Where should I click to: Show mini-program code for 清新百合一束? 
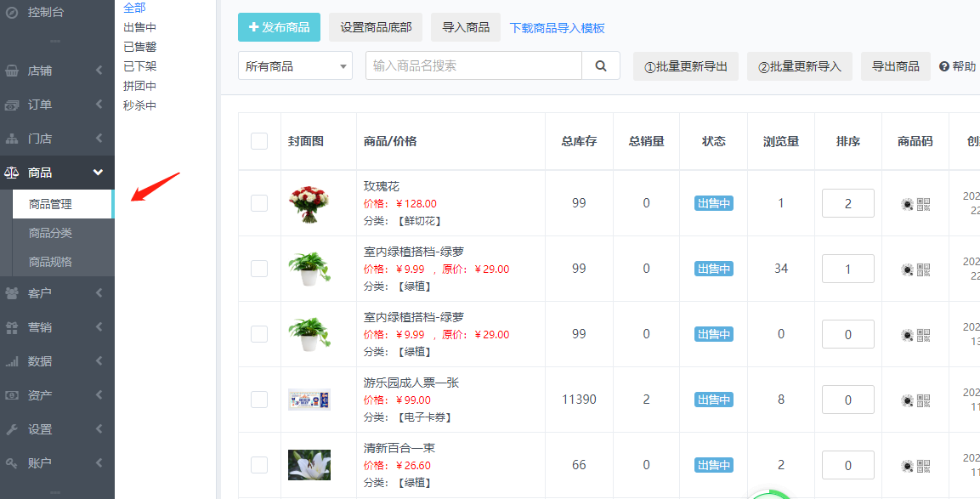click(x=908, y=466)
